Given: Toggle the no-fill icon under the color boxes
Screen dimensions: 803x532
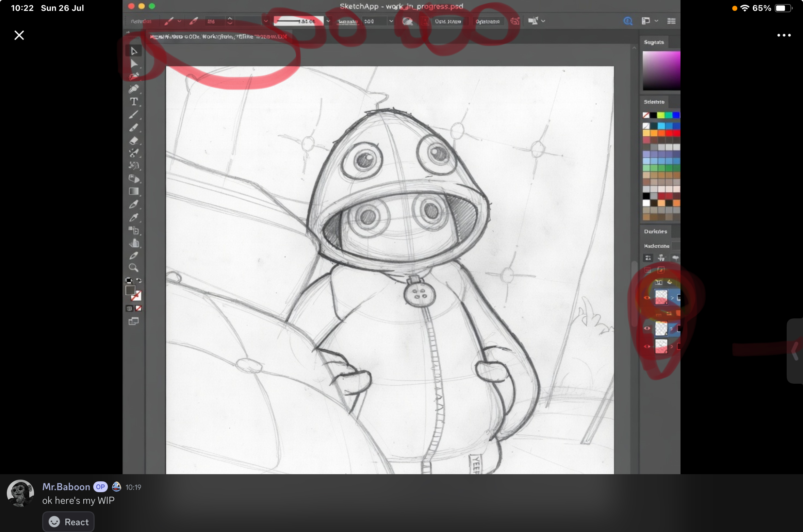Looking at the screenshot, I should [x=138, y=308].
